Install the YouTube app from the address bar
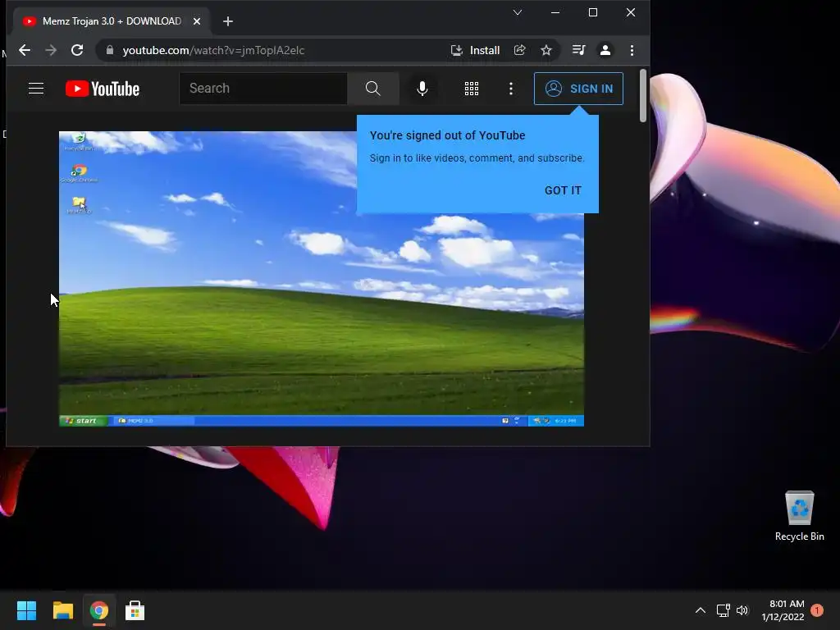The height and width of the screenshot is (630, 840). coord(475,50)
